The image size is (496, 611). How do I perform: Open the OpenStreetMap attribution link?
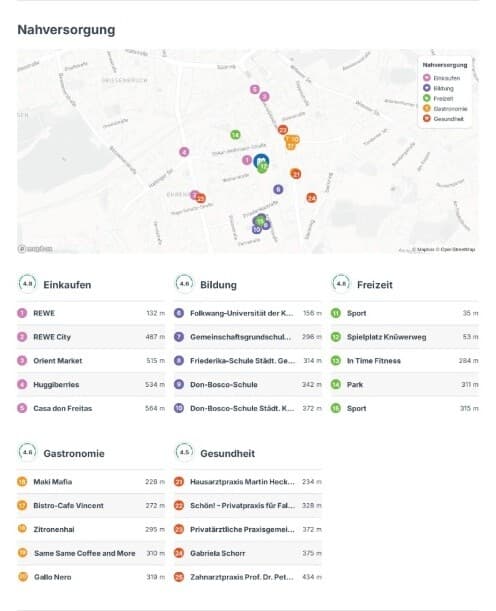coord(456,249)
